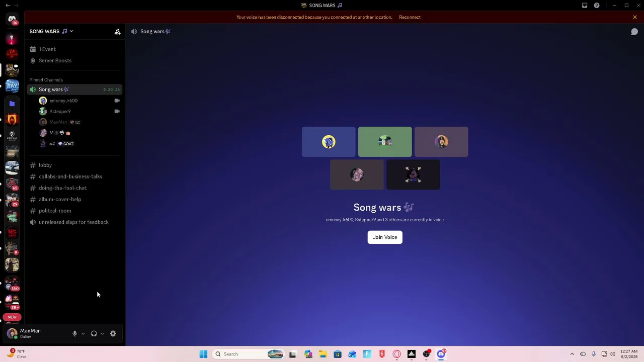Image resolution: width=644 pixels, height=362 pixels.
Task: Show hidden system tray icons
Action: (572, 354)
